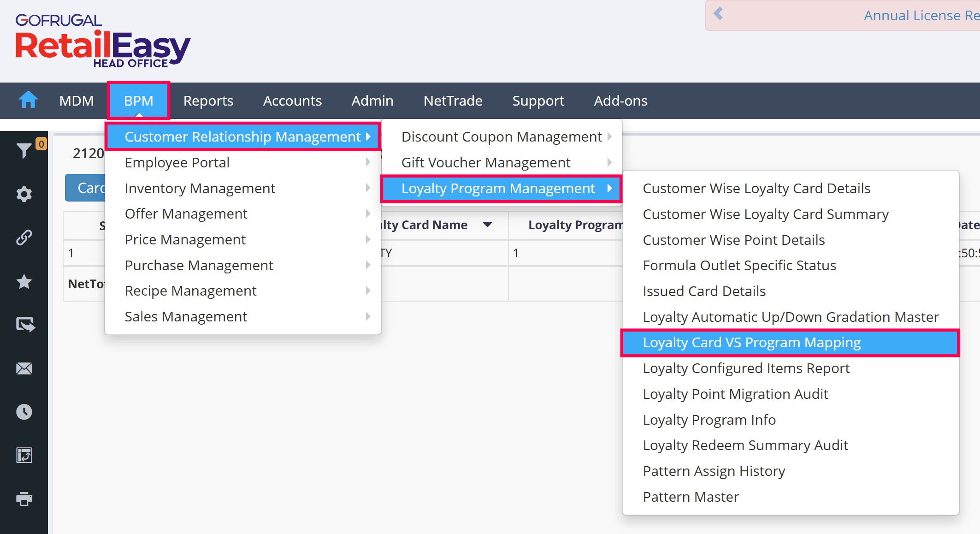Choose Issued Card Details menu entry
Screen dimensions: 980x534
tap(704, 291)
